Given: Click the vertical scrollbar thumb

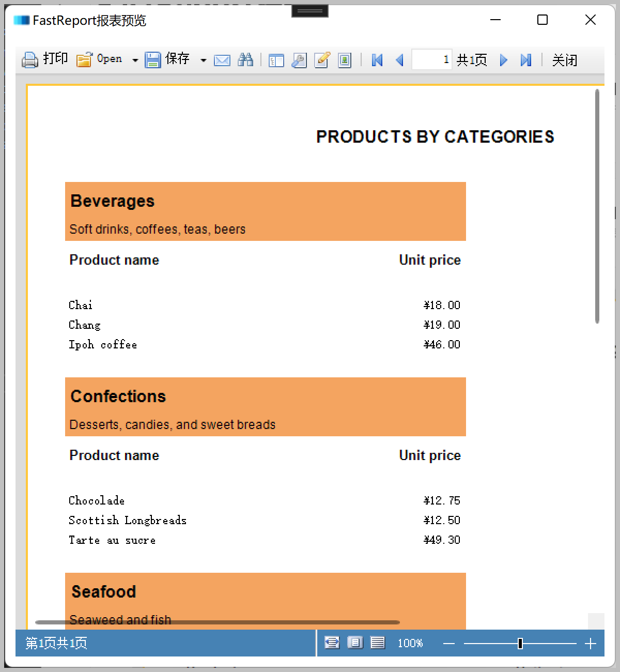Looking at the screenshot, I should (x=597, y=206).
